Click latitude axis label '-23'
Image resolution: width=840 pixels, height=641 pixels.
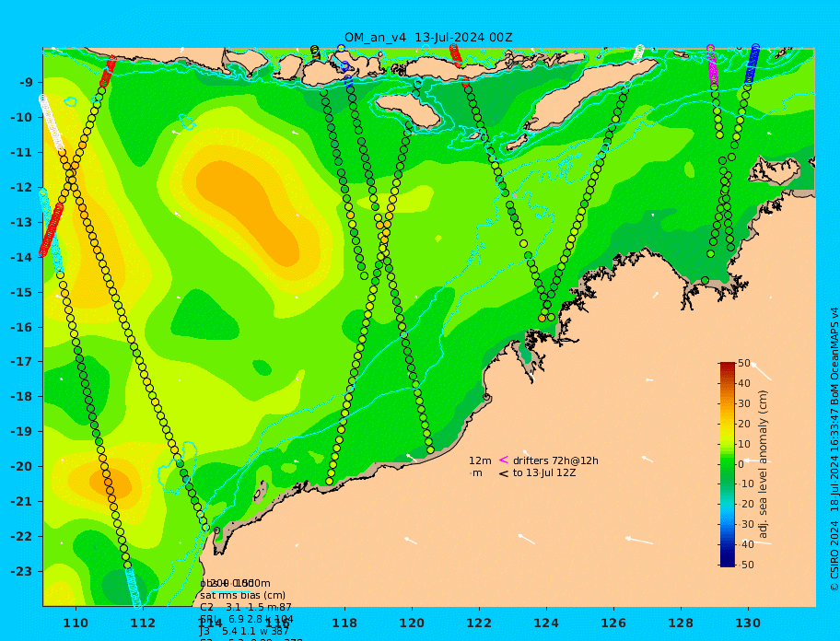tap(21, 571)
